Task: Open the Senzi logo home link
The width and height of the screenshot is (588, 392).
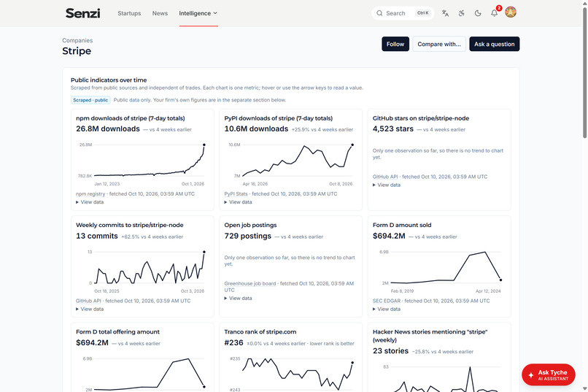Action: (83, 13)
